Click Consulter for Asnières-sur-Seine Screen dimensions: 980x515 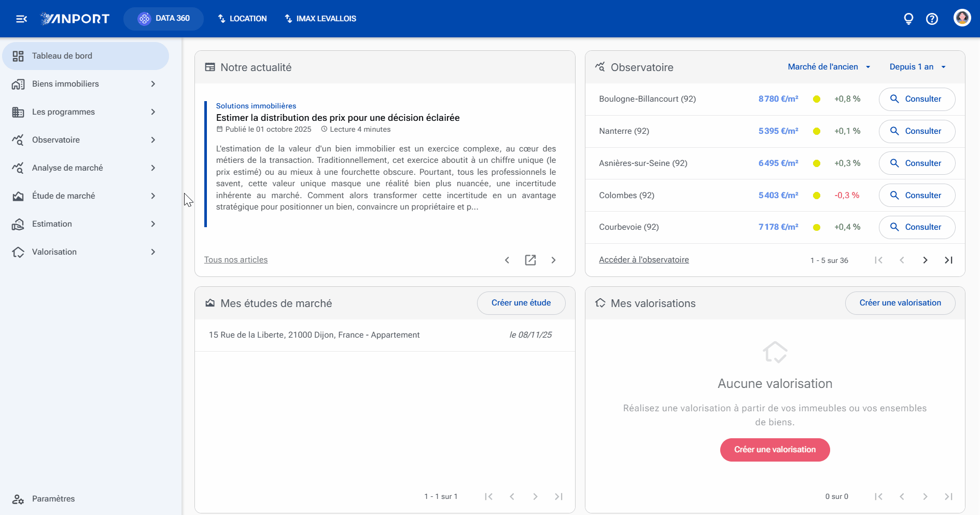point(917,163)
